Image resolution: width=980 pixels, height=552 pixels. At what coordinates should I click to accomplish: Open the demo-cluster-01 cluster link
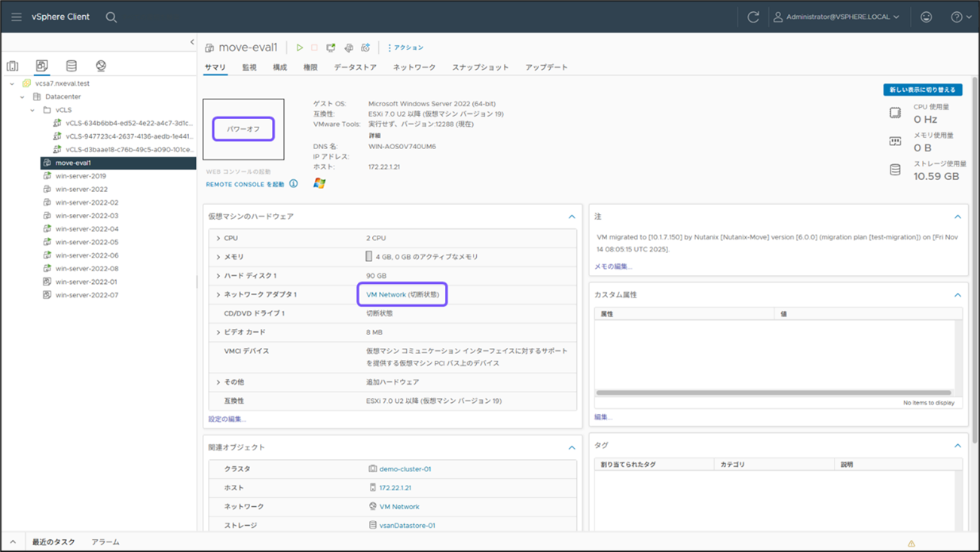[405, 469]
